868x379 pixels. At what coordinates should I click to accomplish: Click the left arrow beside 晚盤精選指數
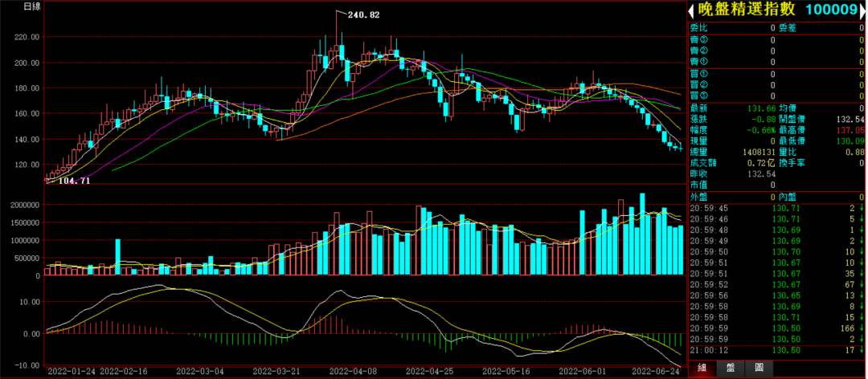[691, 10]
